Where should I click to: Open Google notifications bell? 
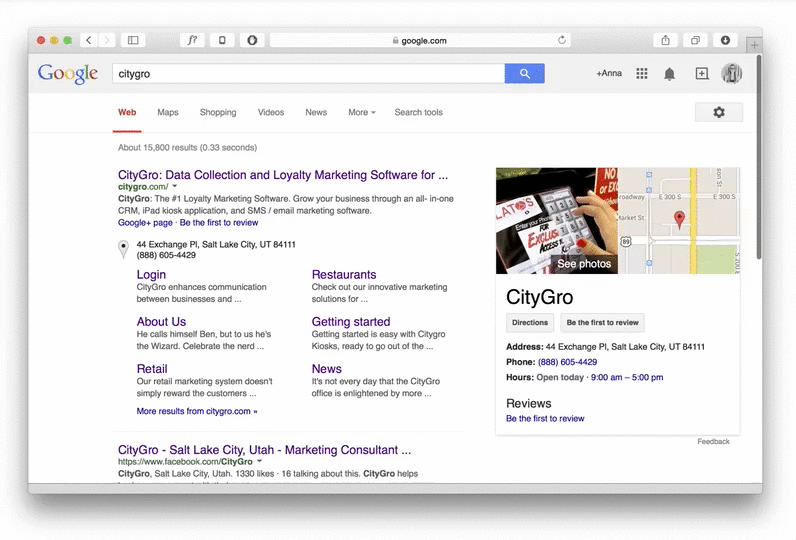tap(670, 74)
